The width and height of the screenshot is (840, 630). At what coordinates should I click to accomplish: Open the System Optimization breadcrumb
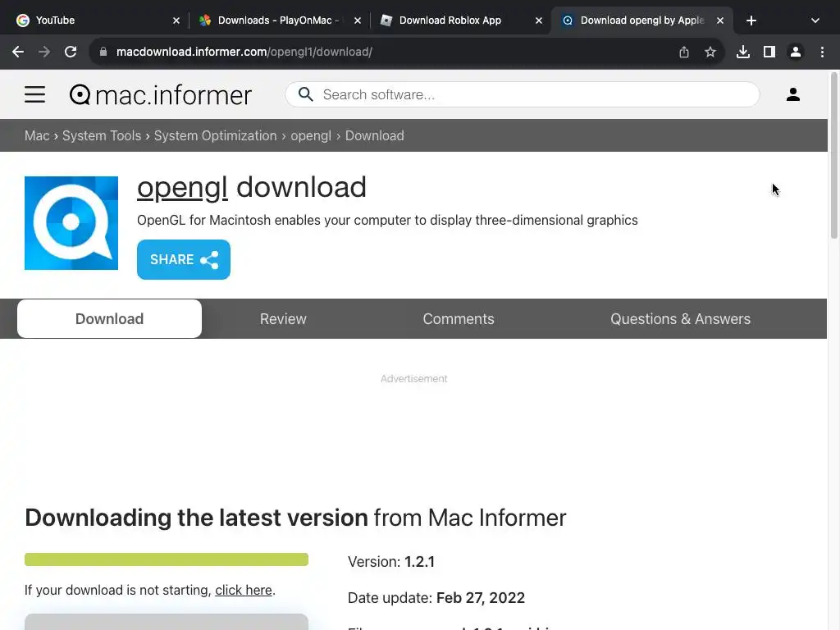216,135
